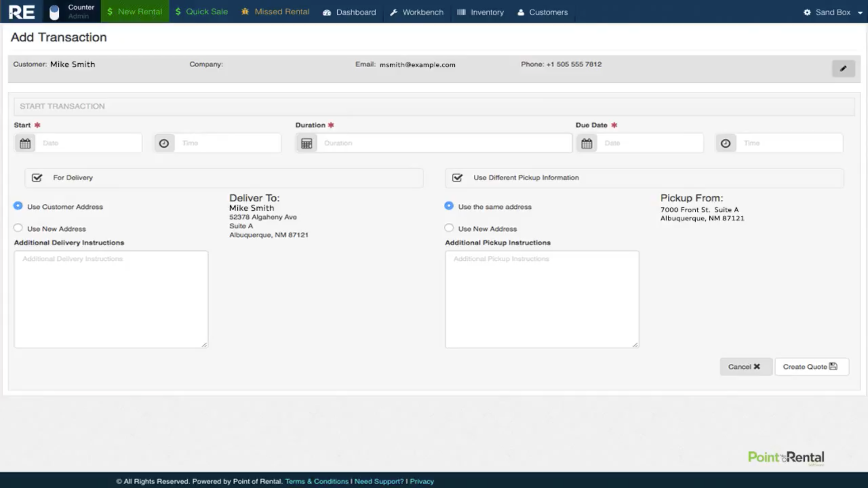Select Use New Address for delivery
This screenshot has width=868, height=488.
click(x=18, y=228)
